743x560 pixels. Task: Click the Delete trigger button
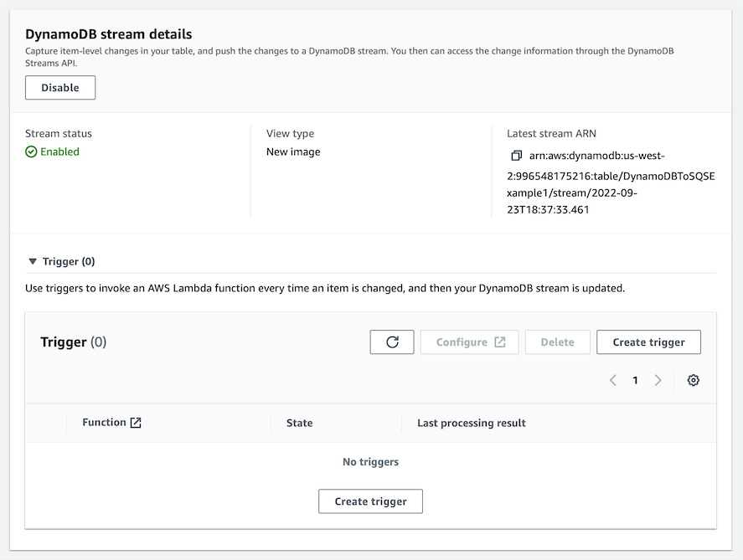[557, 342]
